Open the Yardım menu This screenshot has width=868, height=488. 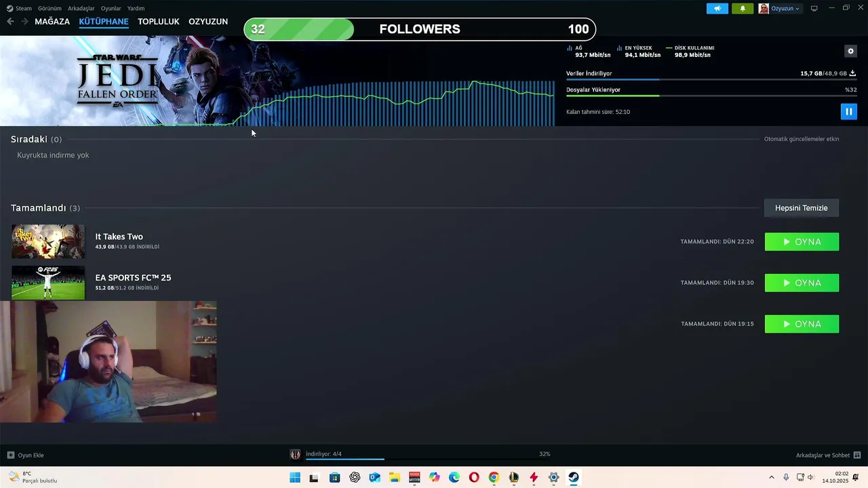136,8
